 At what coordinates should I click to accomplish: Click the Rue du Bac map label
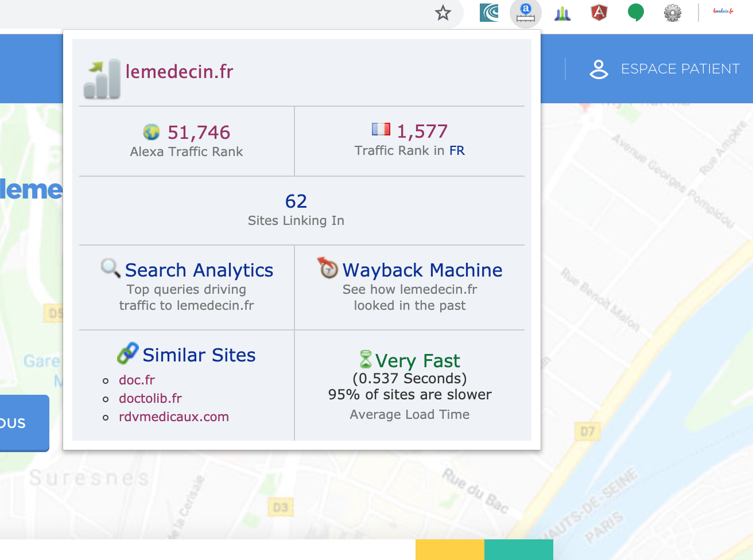point(475,491)
